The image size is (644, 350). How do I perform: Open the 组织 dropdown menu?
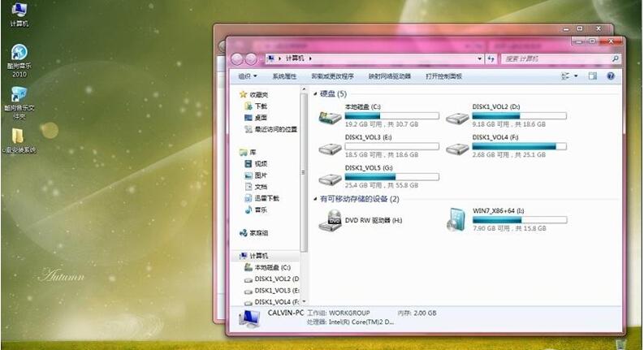(248, 76)
